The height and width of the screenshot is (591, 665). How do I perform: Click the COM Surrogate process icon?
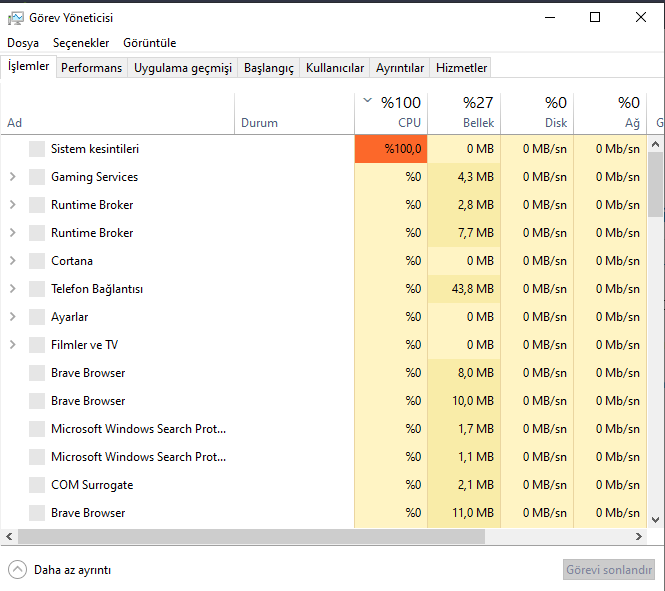click(x=37, y=485)
